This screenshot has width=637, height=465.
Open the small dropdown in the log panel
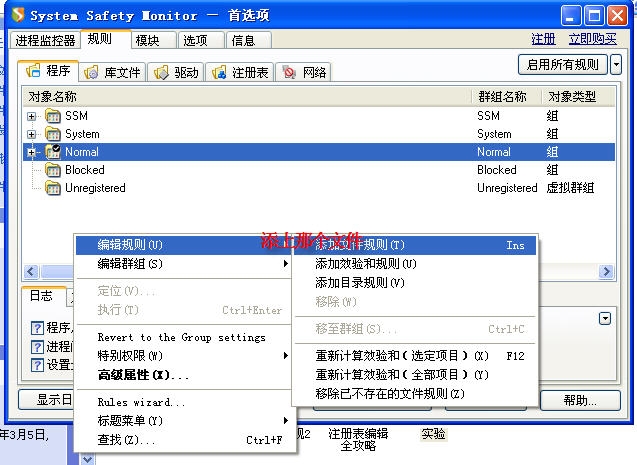coord(605,319)
